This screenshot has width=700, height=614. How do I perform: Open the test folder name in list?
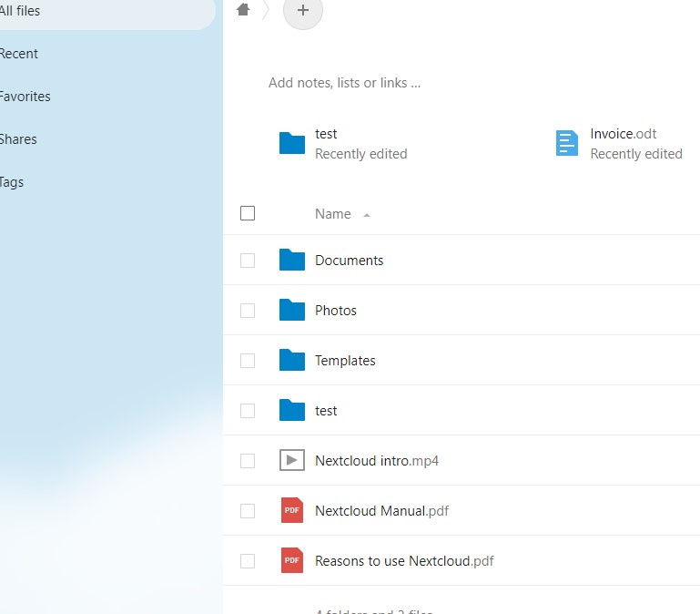click(x=326, y=410)
